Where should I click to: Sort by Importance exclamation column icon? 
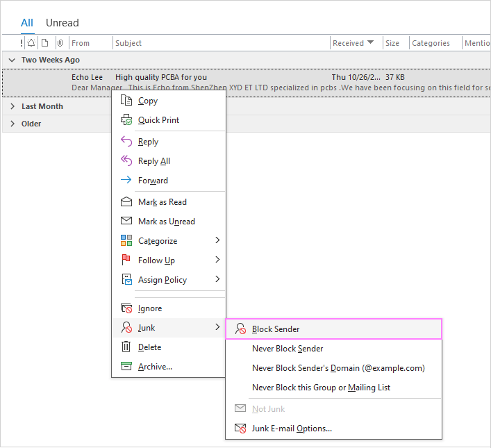point(22,43)
